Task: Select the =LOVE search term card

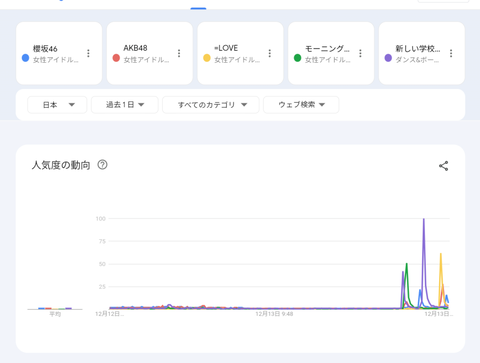Action: pos(240,53)
